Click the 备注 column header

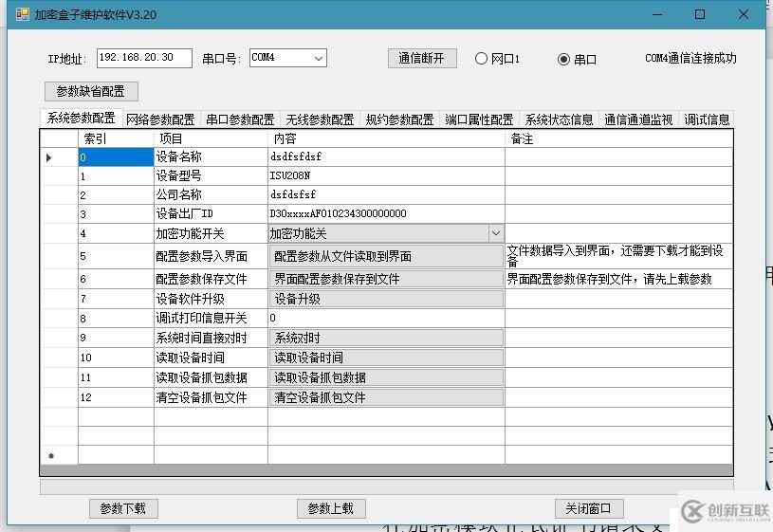618,139
